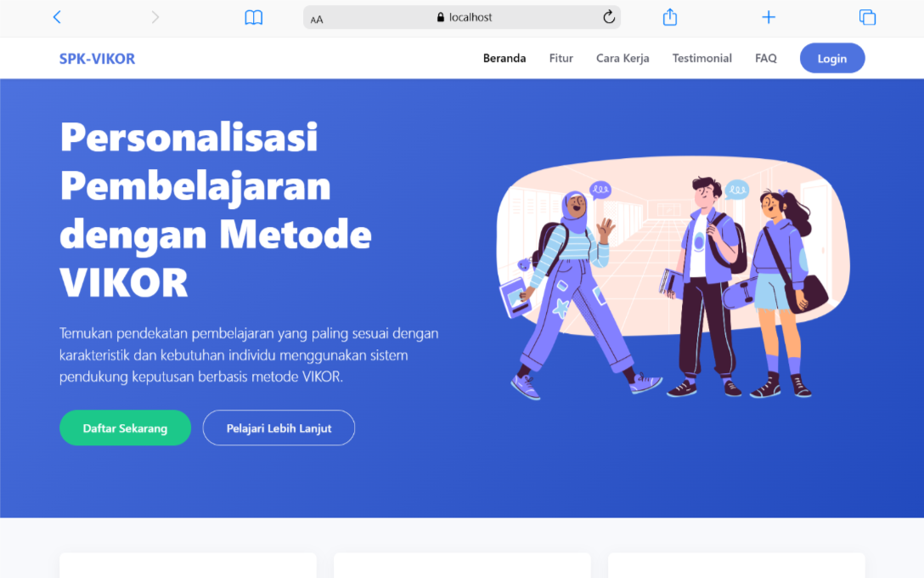Tap the AA reader text-size button
This screenshot has width=924, height=578.
tap(317, 19)
